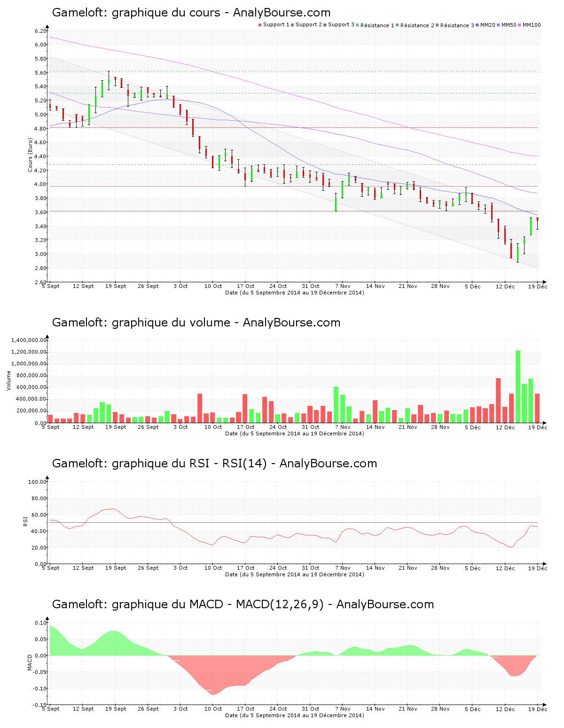
Task: Click the 4.80 price axis tick
Action: tap(40, 129)
